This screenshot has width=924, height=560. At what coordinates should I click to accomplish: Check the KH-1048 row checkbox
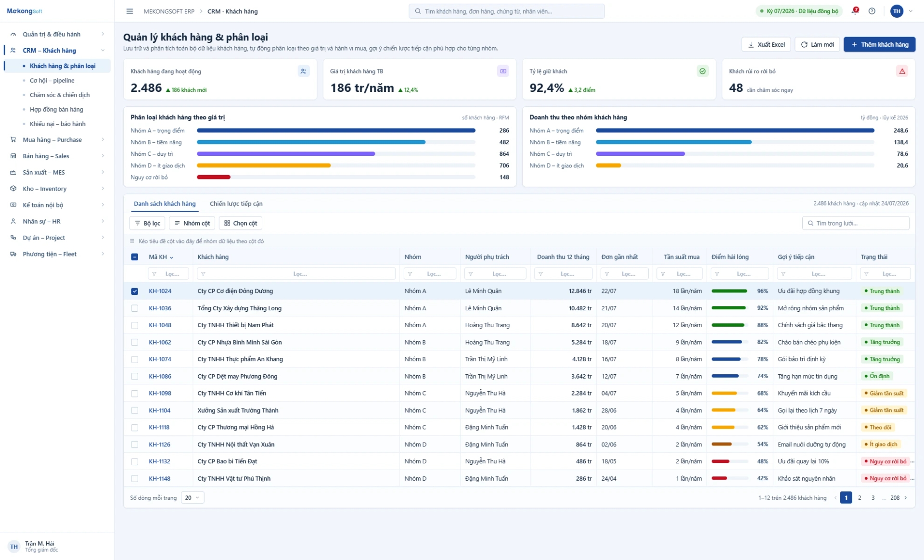(135, 325)
